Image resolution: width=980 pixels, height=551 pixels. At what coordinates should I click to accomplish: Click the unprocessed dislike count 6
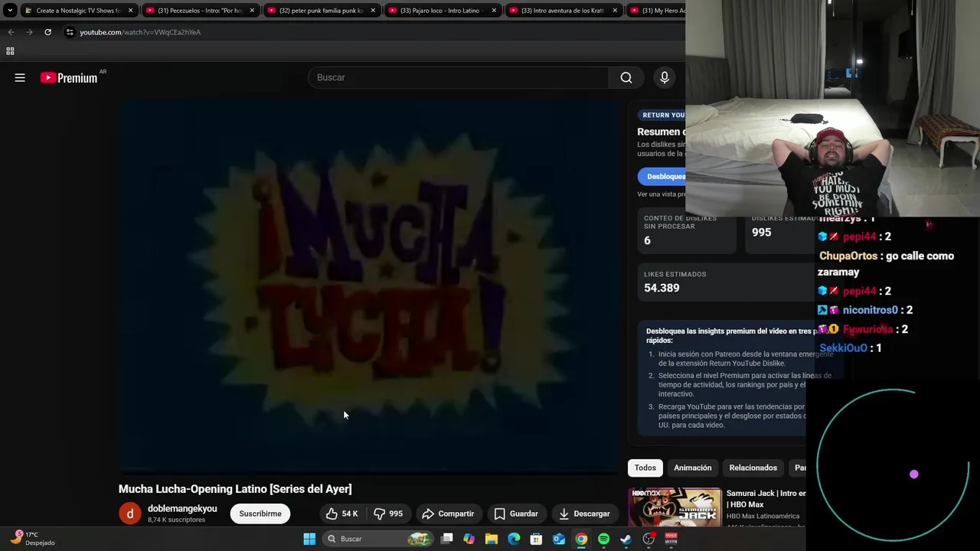pyautogui.click(x=647, y=240)
